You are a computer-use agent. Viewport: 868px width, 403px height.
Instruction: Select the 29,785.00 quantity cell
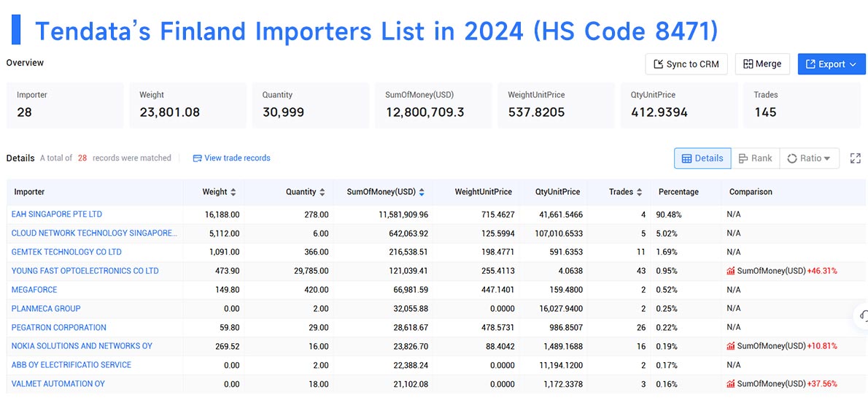310,271
